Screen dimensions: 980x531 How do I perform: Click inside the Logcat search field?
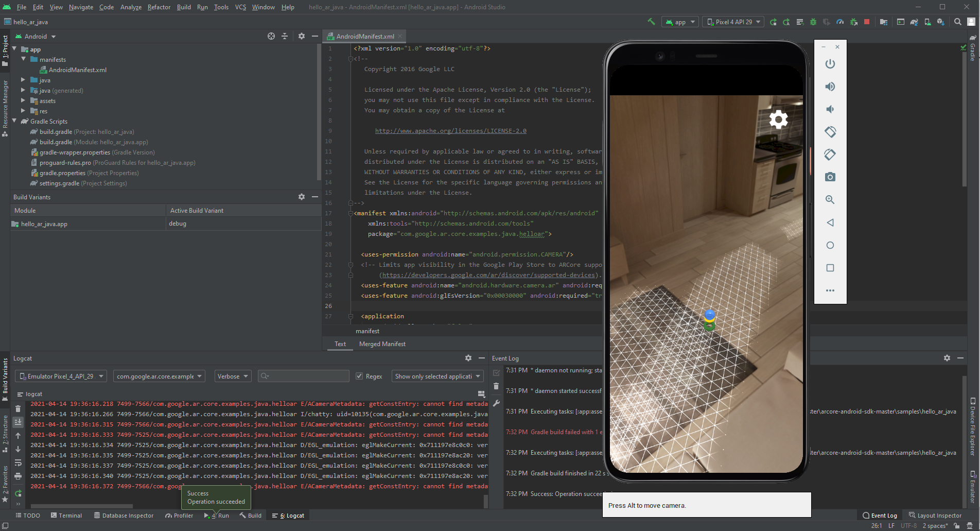coord(304,376)
